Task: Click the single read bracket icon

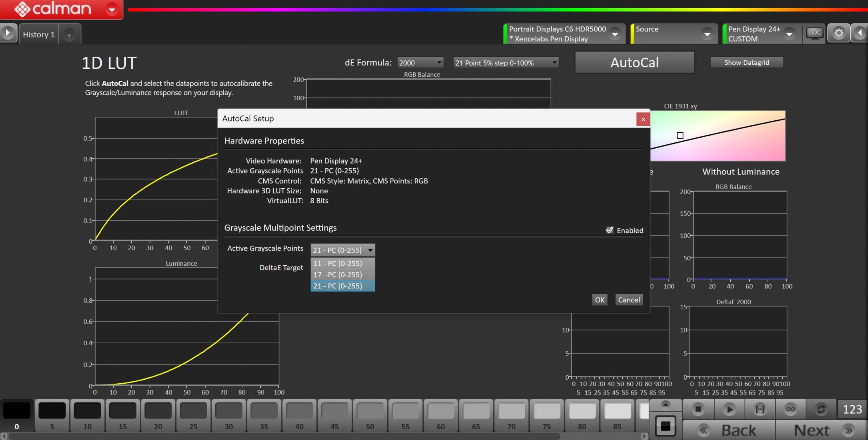Action: tap(760, 409)
